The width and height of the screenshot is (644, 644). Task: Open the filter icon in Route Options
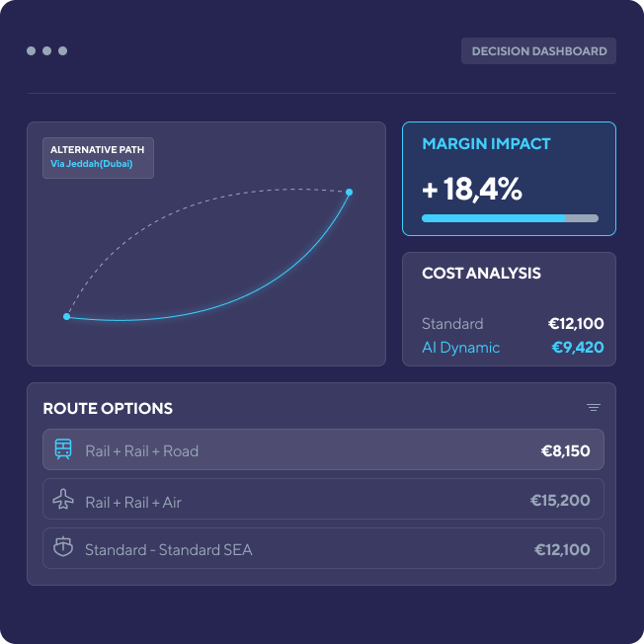point(593,408)
